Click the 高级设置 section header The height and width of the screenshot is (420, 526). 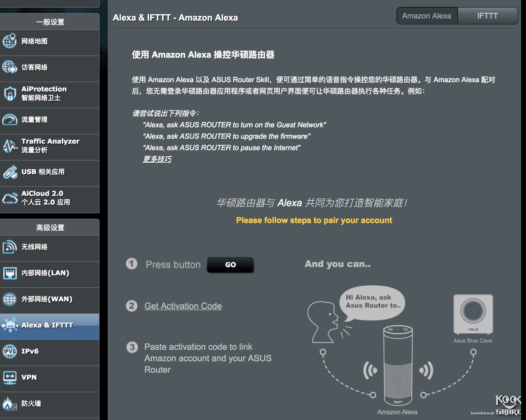coord(50,227)
